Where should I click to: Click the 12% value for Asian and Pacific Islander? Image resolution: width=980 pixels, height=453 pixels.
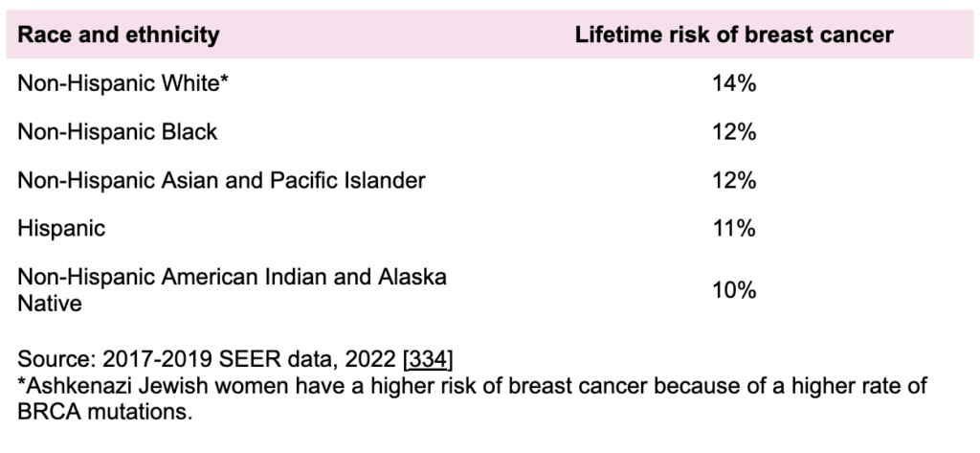[x=734, y=181]
